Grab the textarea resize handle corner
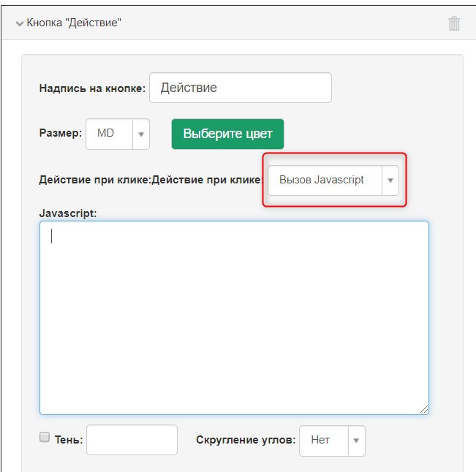This screenshot has width=476, height=472. [x=424, y=409]
